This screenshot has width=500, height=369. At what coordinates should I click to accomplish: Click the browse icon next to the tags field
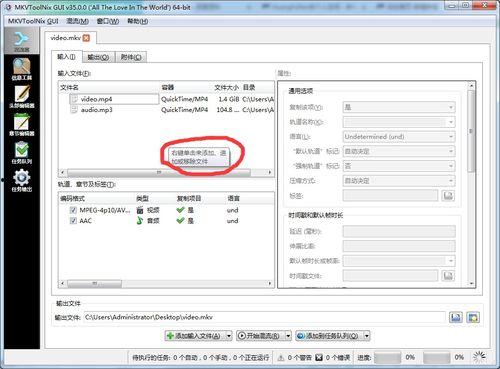[448, 196]
